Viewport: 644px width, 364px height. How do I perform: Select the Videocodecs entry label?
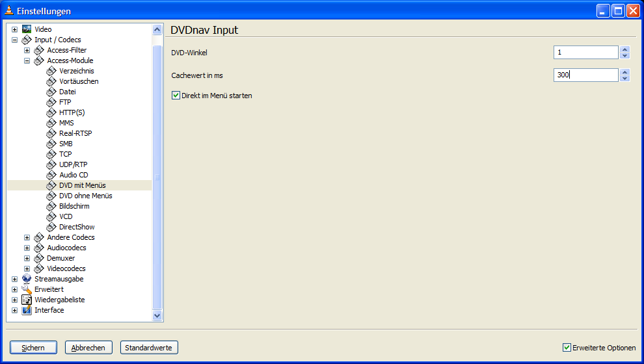click(x=66, y=268)
